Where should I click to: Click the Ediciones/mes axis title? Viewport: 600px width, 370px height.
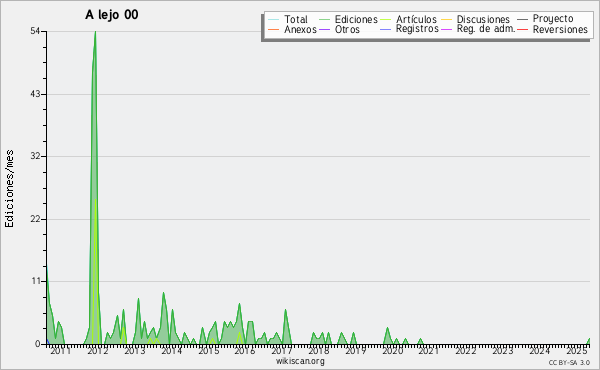coord(9,189)
